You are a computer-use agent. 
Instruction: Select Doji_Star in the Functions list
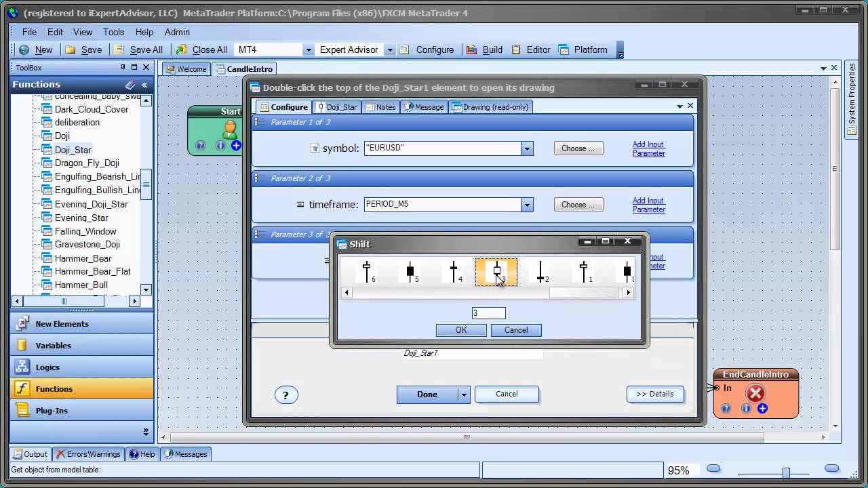[x=73, y=150]
